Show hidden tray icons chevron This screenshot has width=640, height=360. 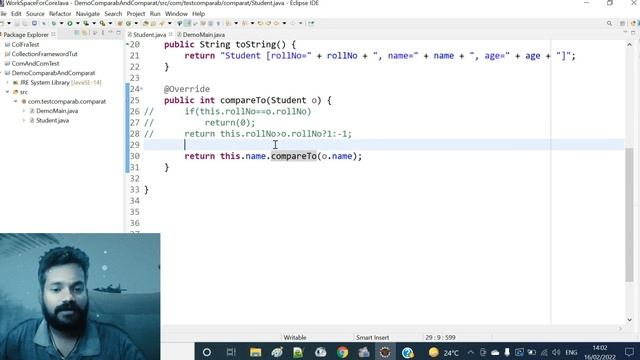[470, 352]
